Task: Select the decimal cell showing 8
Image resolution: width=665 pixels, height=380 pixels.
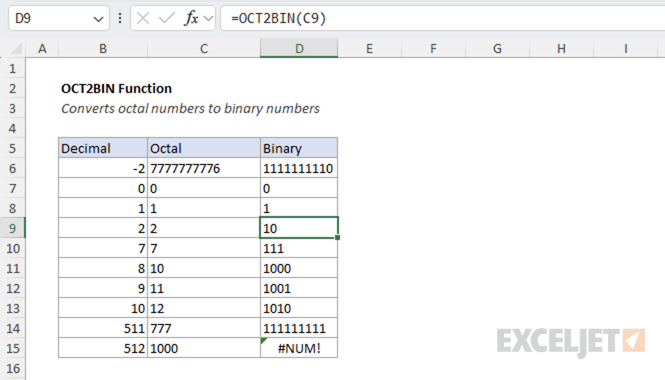Action: (103, 268)
